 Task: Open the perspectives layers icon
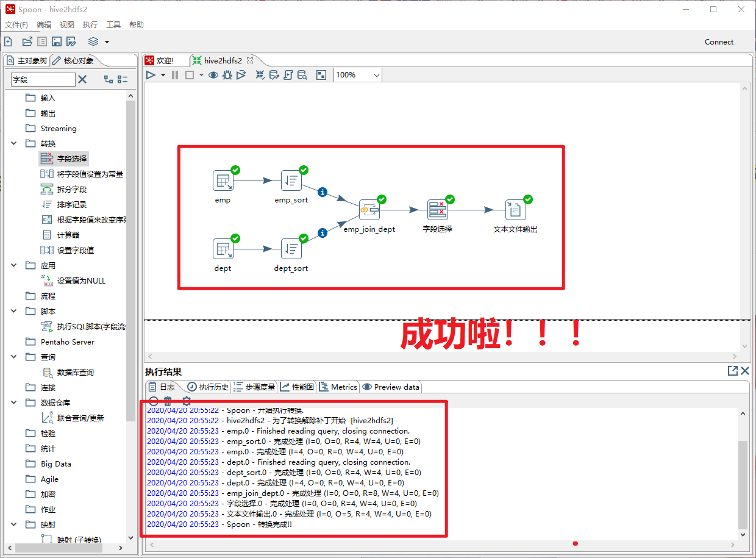(x=93, y=41)
